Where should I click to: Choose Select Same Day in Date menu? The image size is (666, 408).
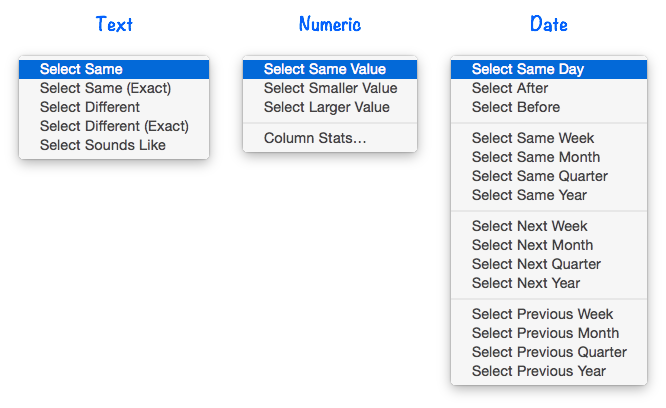coord(549,69)
